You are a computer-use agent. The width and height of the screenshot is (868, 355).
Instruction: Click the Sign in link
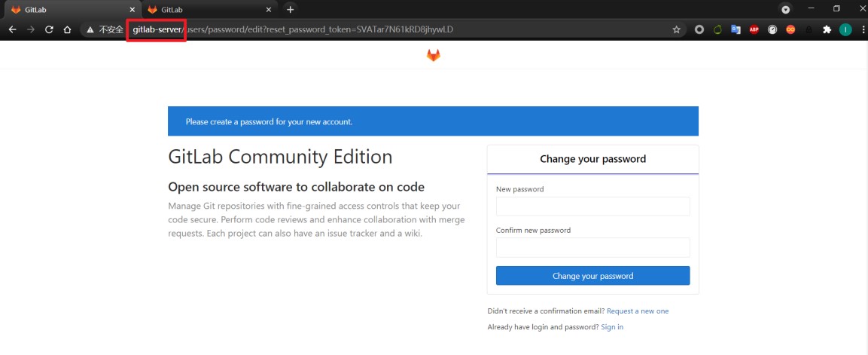tap(612, 327)
